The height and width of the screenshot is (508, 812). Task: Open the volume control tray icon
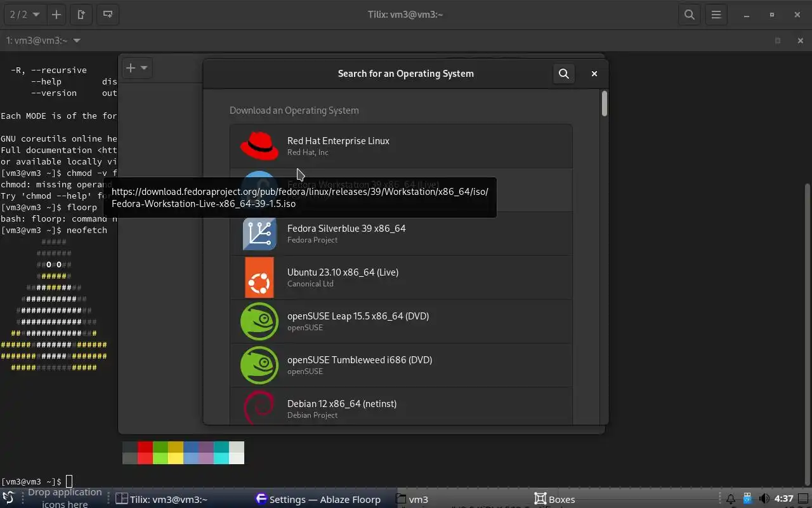coord(764,499)
